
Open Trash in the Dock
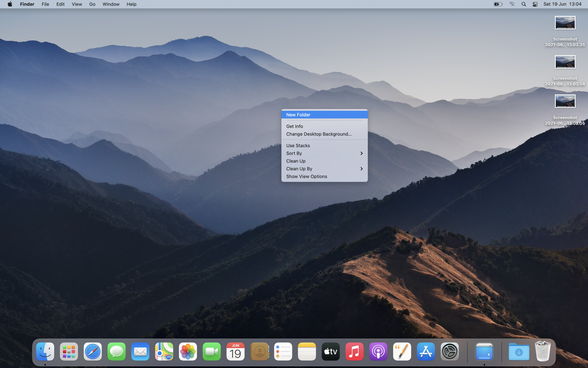click(542, 352)
